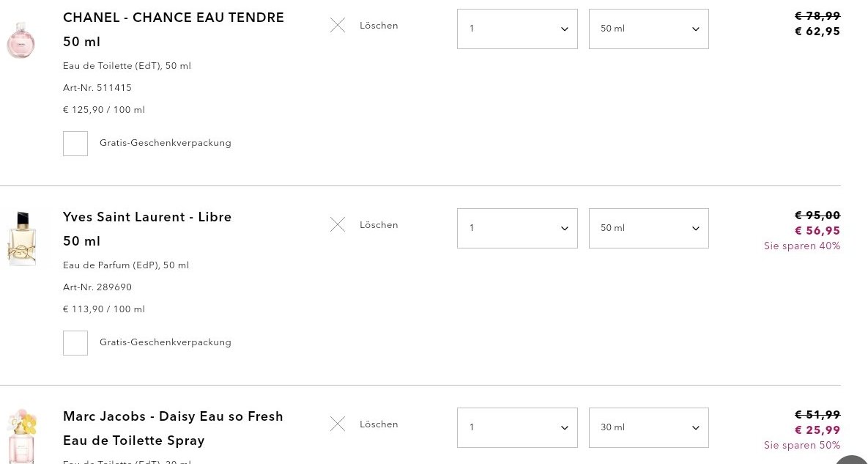868x464 pixels.
Task: Click Löschen label for Marc Jacobs Daisy
Action: [x=379, y=424]
